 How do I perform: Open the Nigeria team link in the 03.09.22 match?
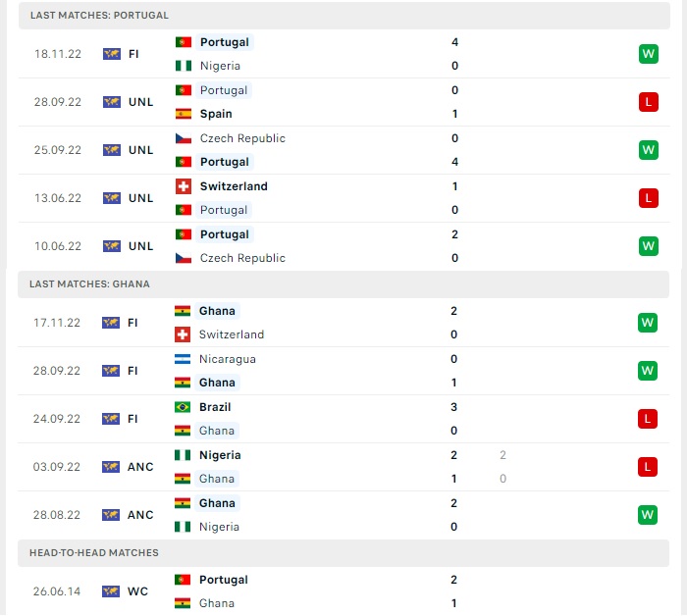click(x=220, y=455)
